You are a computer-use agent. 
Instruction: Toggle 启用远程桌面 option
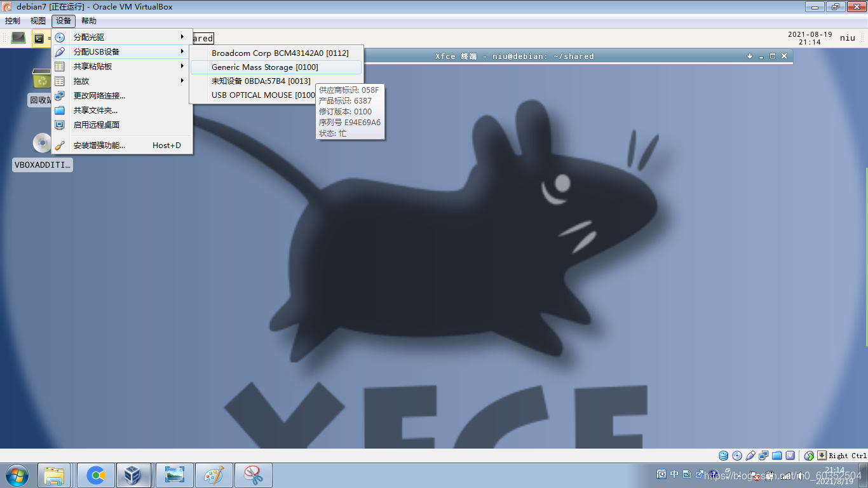(122, 125)
